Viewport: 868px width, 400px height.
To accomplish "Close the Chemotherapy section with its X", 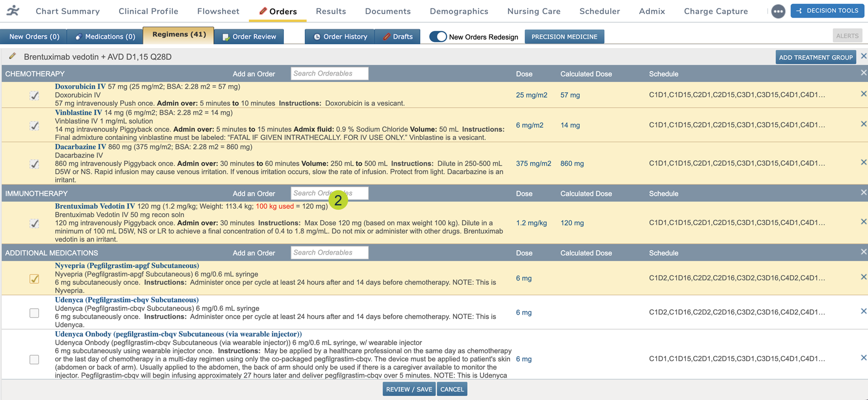I will [x=863, y=73].
